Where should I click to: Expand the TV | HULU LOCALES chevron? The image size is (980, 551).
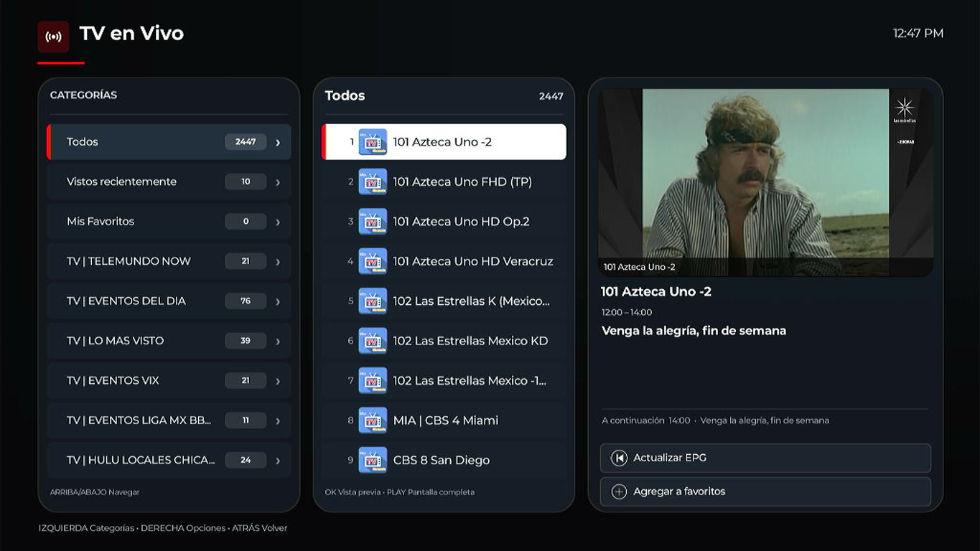point(278,461)
